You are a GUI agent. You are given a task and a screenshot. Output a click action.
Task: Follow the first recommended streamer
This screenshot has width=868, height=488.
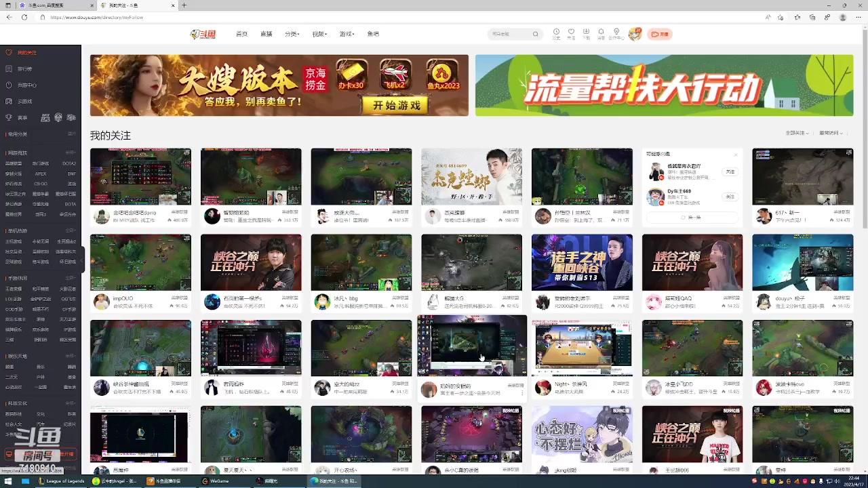tap(730, 171)
